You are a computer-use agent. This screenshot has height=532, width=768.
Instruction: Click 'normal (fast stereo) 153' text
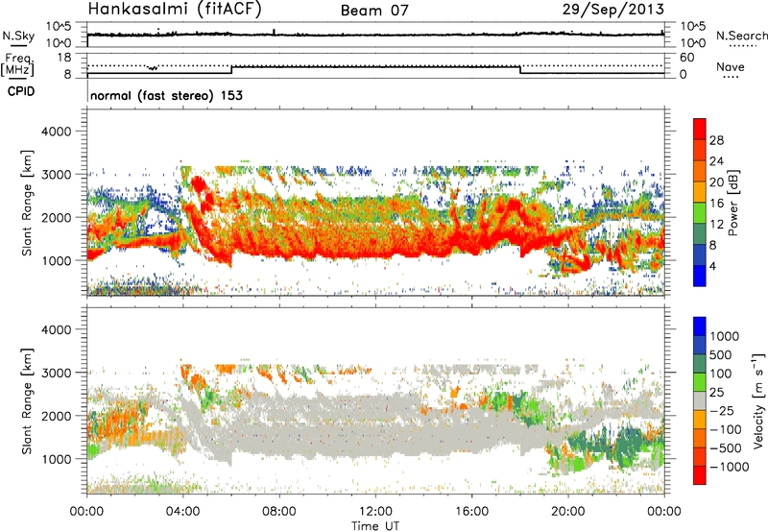(166, 95)
